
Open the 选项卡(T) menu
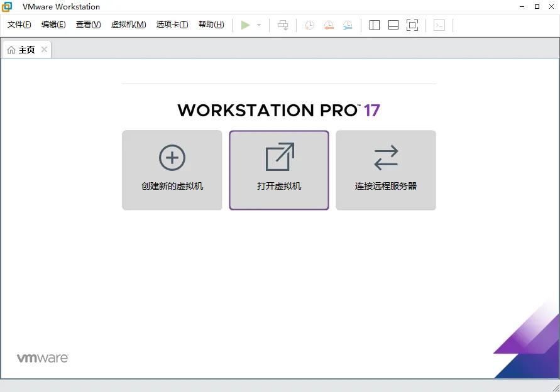172,24
